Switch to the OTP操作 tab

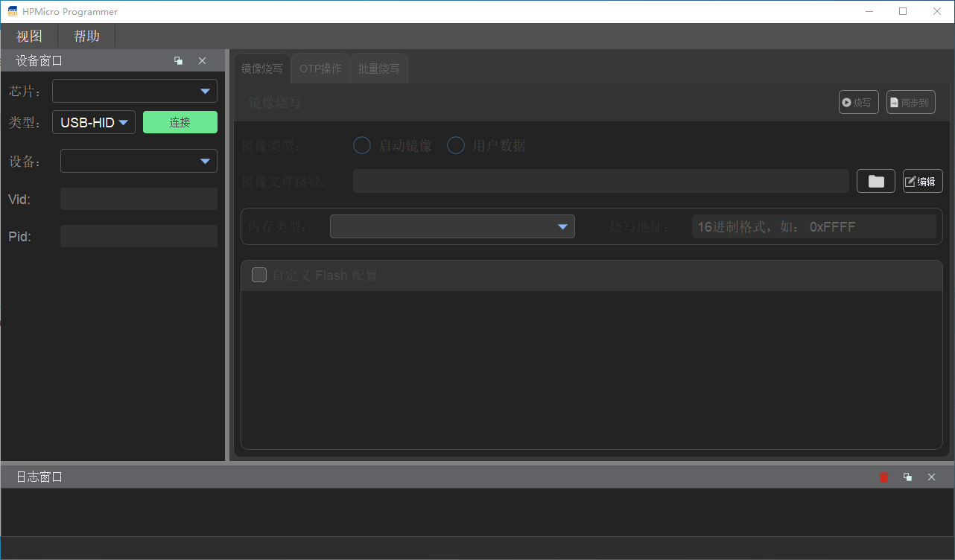coord(320,69)
